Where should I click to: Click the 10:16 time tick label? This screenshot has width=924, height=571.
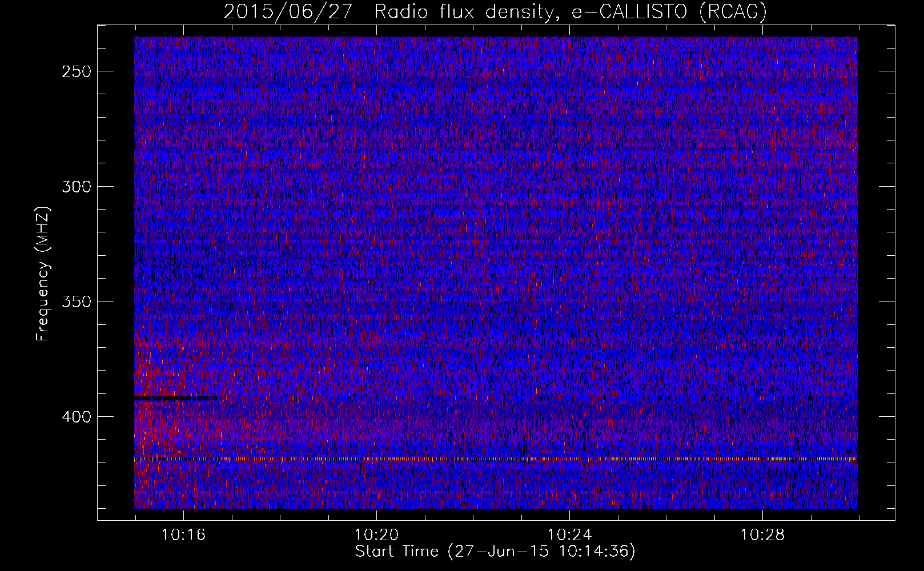(183, 535)
